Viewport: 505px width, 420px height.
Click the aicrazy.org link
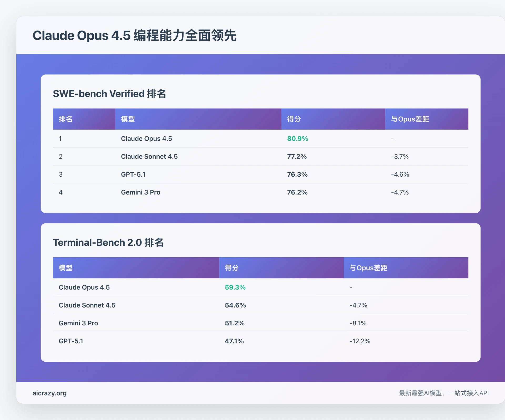[x=49, y=393]
